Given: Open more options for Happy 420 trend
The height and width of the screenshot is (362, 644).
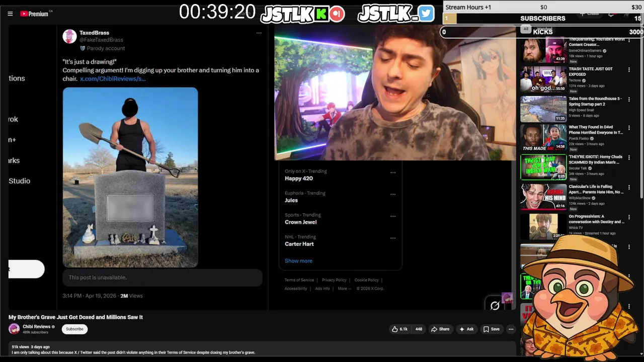Looking at the screenshot, I should [393, 172].
